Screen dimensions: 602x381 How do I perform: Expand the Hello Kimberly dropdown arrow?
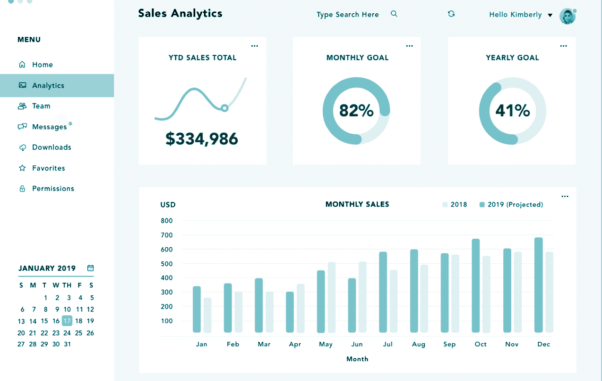coord(550,15)
